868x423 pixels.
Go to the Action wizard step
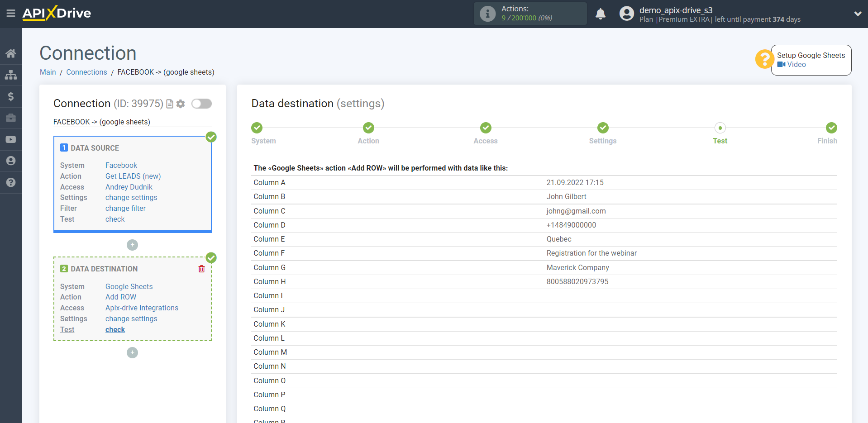pyautogui.click(x=368, y=128)
